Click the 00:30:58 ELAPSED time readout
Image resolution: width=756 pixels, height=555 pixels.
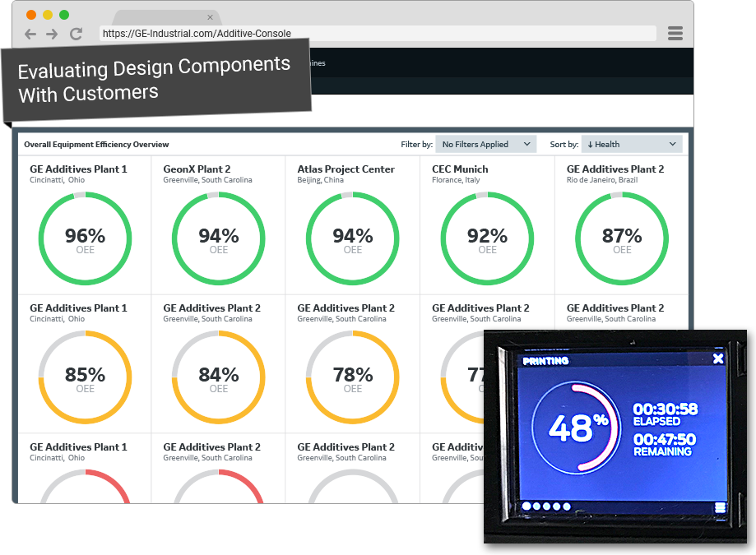coord(665,414)
